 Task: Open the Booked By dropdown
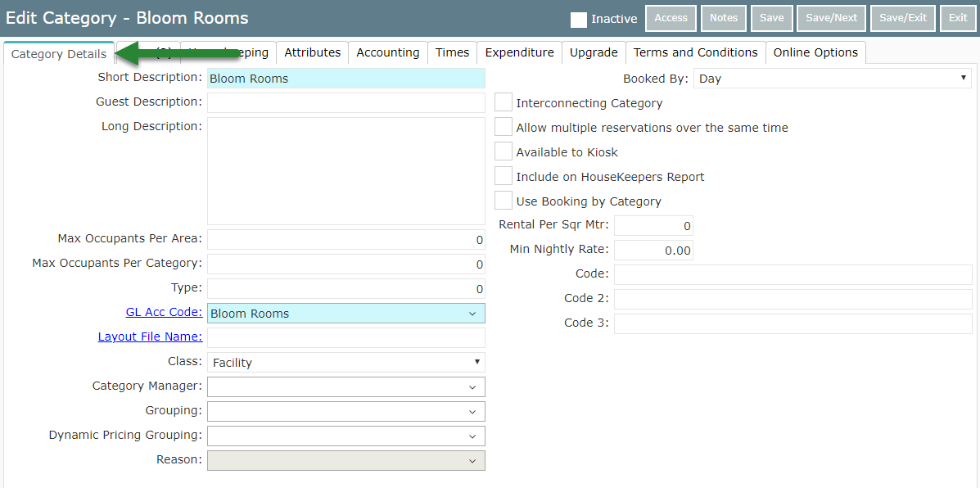[833, 79]
